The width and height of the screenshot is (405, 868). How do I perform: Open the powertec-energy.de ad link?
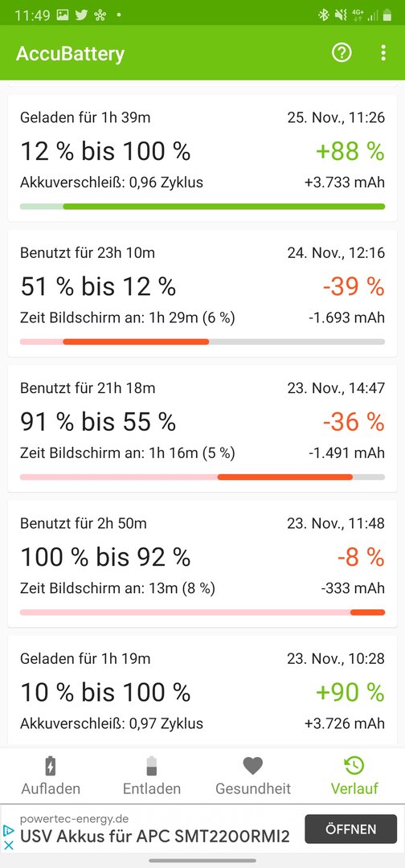click(x=155, y=829)
